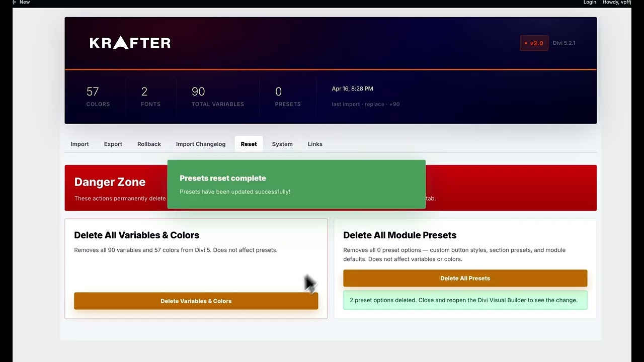Image resolution: width=644 pixels, height=362 pixels.
Task: Click the last import replace +90 text
Action: pyautogui.click(x=366, y=104)
